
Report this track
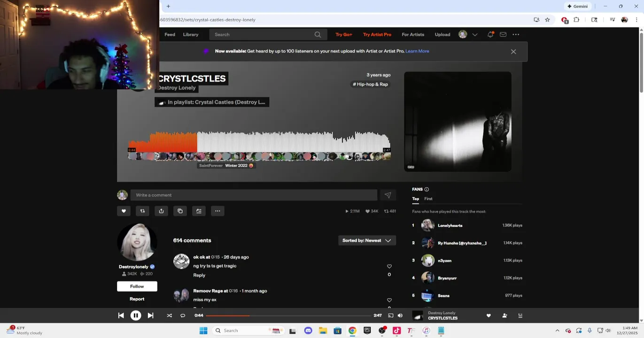pos(137,299)
